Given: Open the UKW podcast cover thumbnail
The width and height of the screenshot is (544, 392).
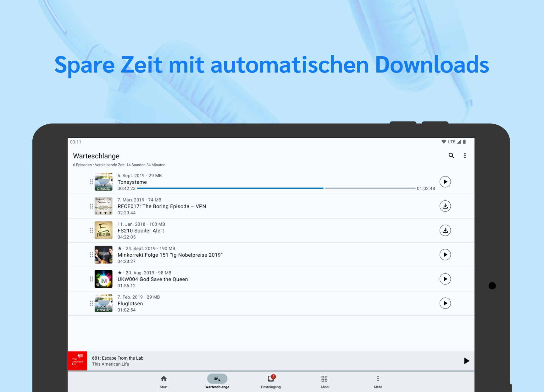Looking at the screenshot, I should tap(103, 279).
